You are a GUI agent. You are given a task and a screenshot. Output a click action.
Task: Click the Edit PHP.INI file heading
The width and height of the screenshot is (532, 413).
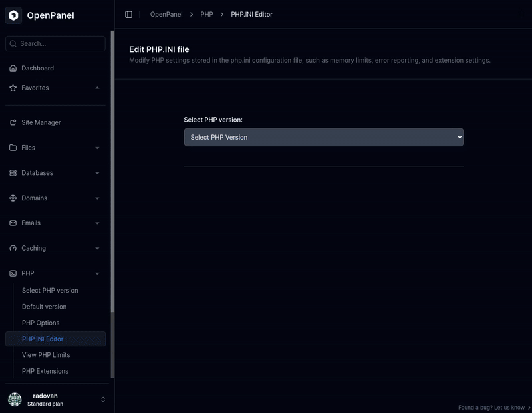pyautogui.click(x=159, y=49)
